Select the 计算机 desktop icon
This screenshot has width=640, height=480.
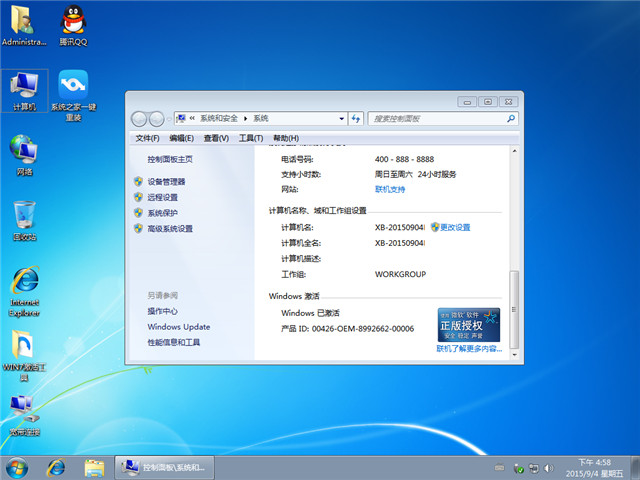[24, 90]
